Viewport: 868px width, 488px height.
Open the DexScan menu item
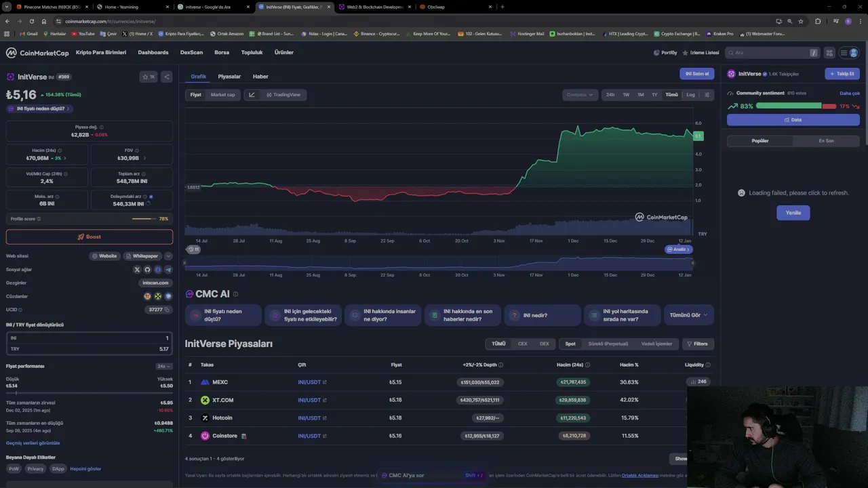pos(191,53)
